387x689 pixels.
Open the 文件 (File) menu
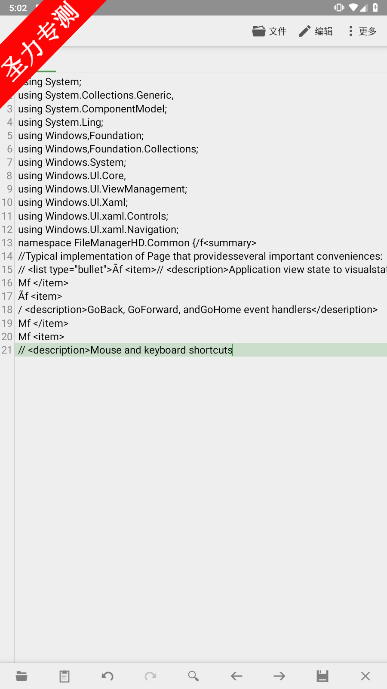269,31
